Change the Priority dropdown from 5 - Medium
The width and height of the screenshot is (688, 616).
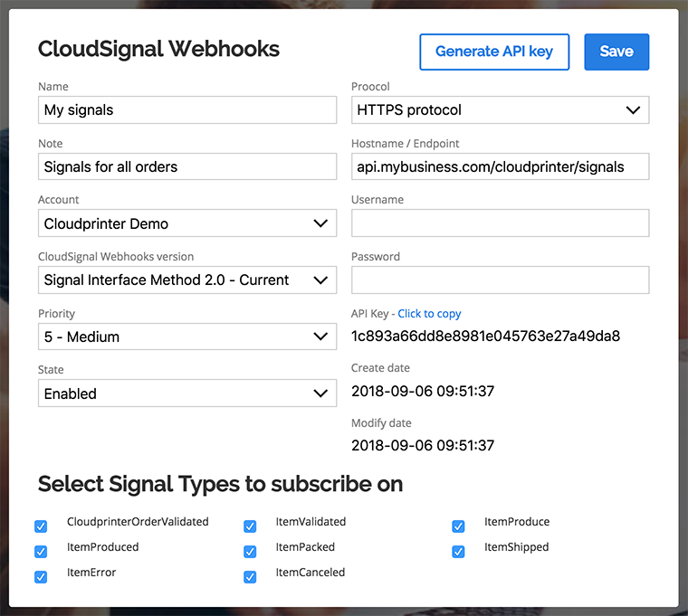[187, 336]
